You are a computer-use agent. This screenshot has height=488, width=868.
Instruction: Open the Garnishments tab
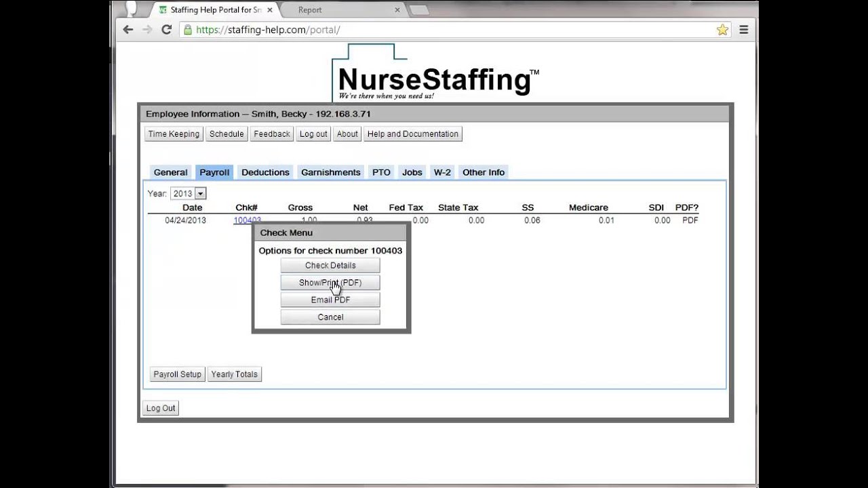click(x=331, y=172)
